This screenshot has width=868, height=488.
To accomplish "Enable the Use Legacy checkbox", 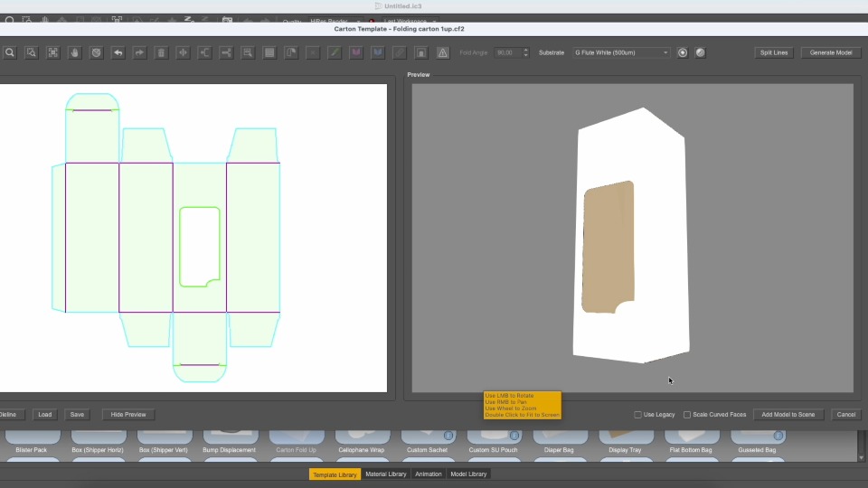I will click(637, 415).
